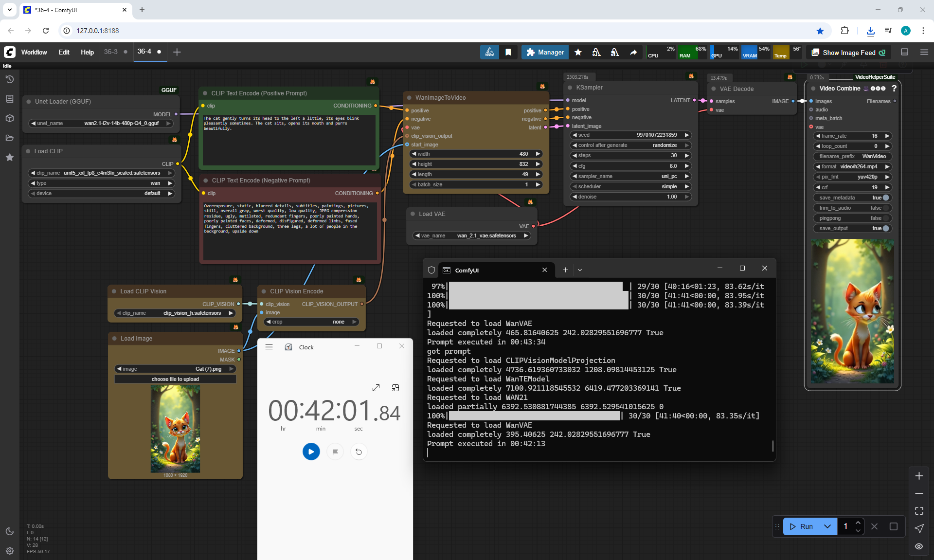Open the node library book icon
This screenshot has height=560, width=934.
[x=10, y=99]
